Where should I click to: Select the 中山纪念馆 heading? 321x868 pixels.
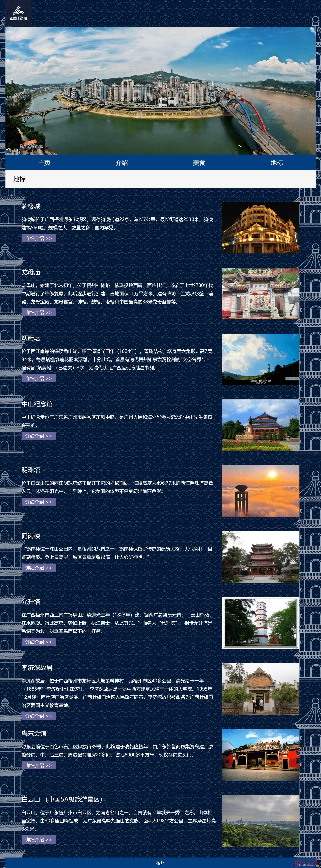pyautogui.click(x=37, y=404)
